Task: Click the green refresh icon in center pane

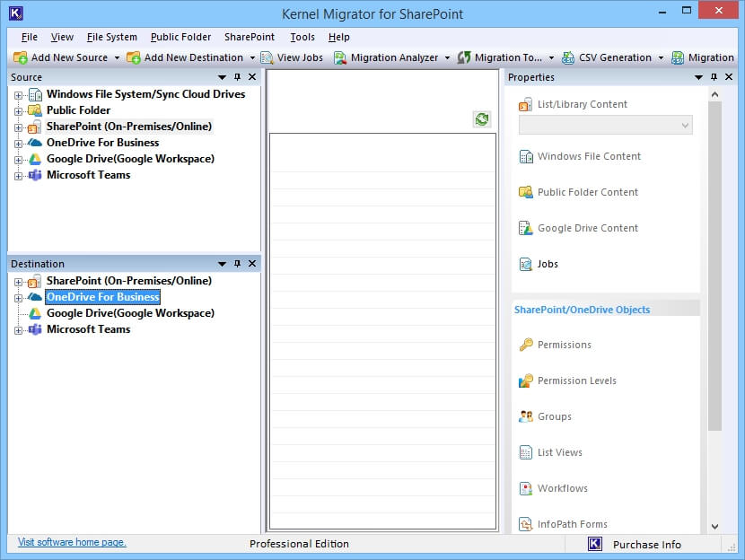Action: pos(482,119)
